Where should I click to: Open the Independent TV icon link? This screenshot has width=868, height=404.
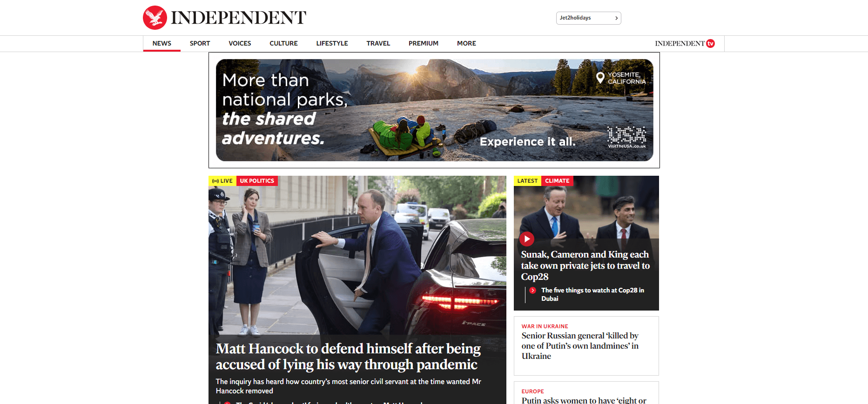[685, 43]
